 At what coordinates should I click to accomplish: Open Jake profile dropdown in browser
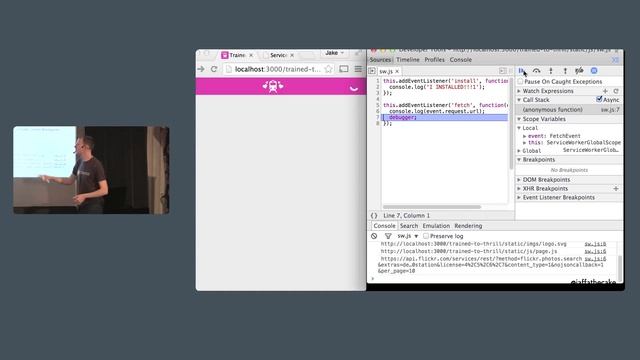335,53
